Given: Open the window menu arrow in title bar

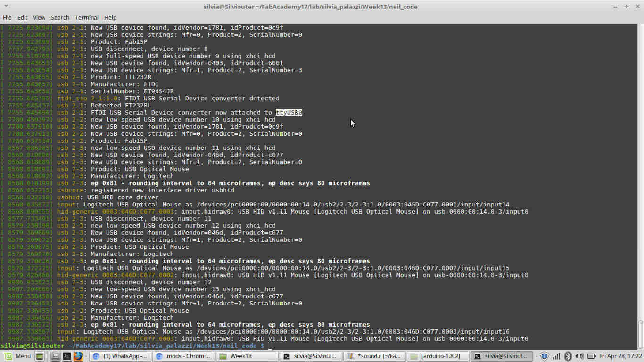Looking at the screenshot, I should [x=6, y=7].
